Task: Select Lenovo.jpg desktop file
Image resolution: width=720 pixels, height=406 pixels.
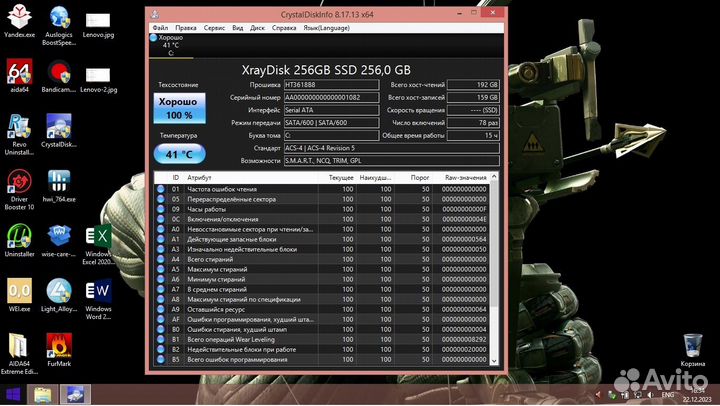Action: tap(98, 25)
